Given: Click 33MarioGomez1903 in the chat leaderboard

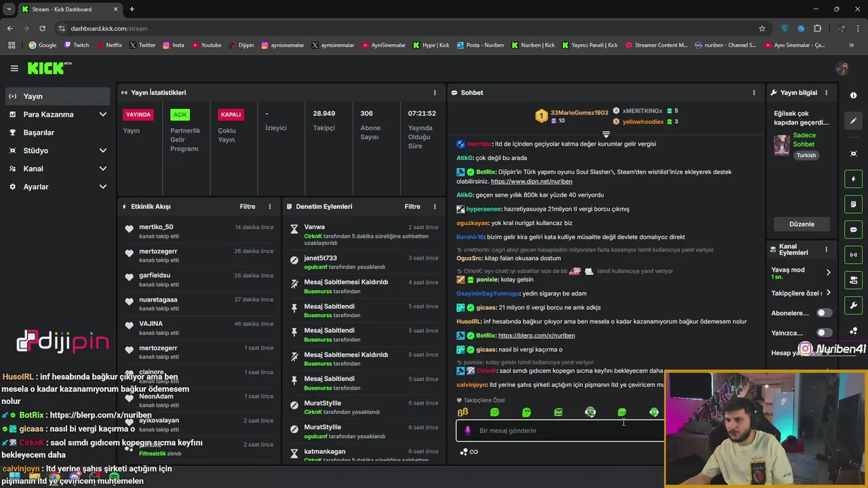Looking at the screenshot, I should [579, 113].
